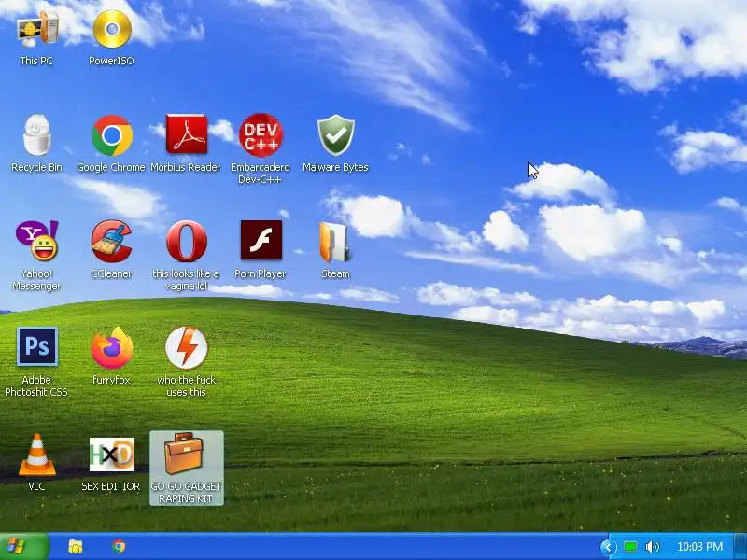Select the furryfox Firefox icon
Viewport: 747px width, 560px height.
point(111,347)
